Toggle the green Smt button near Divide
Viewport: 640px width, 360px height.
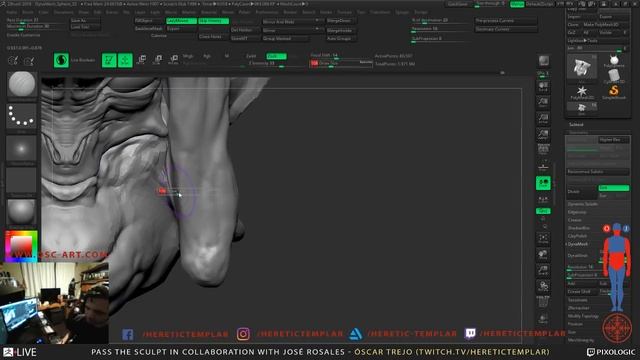coord(613,188)
